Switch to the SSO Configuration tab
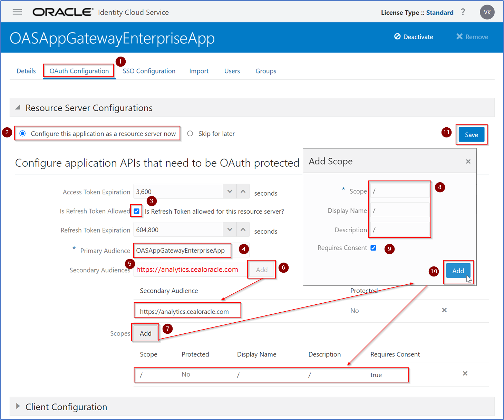Viewport: 504px width, 420px height. (x=149, y=71)
